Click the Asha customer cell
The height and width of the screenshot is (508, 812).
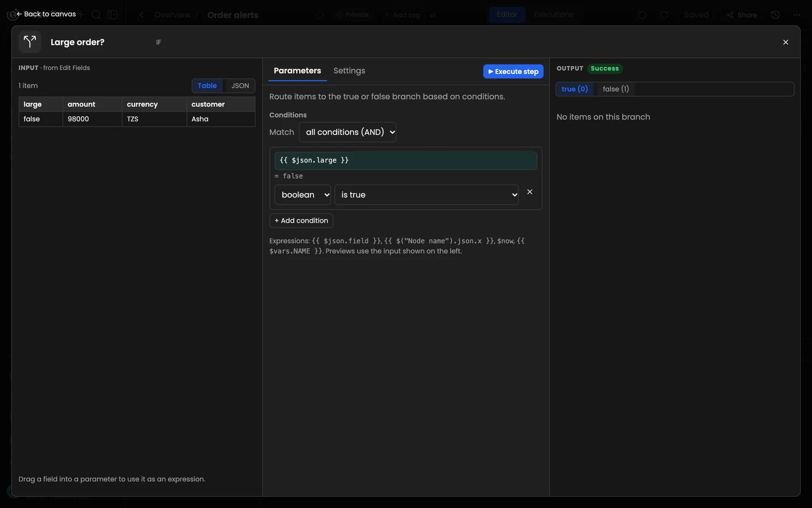(221, 119)
